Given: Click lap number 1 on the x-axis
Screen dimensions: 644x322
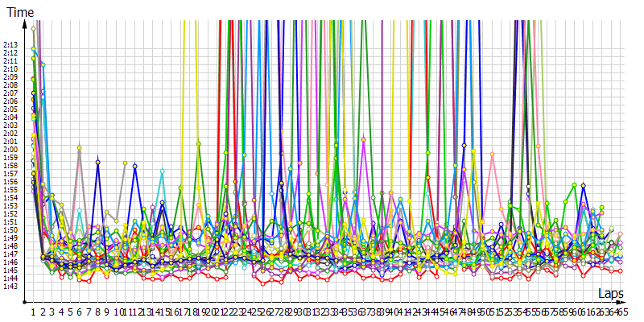Looking at the screenshot, I should point(33,312).
